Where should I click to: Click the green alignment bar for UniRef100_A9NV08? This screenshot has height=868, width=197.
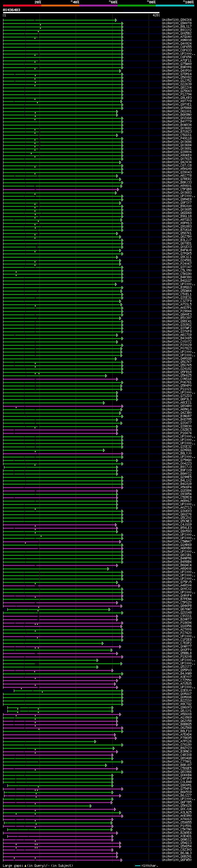tap(62, 40)
